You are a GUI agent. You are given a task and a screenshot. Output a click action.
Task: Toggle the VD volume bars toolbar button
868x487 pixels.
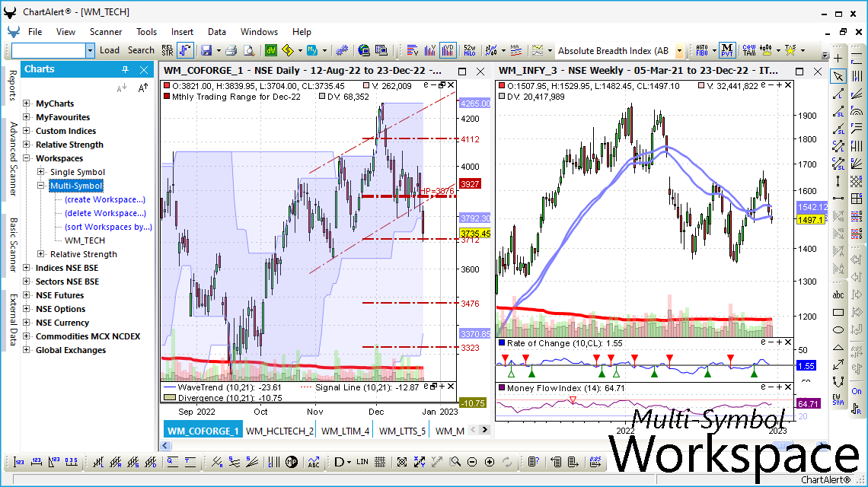tap(447, 50)
